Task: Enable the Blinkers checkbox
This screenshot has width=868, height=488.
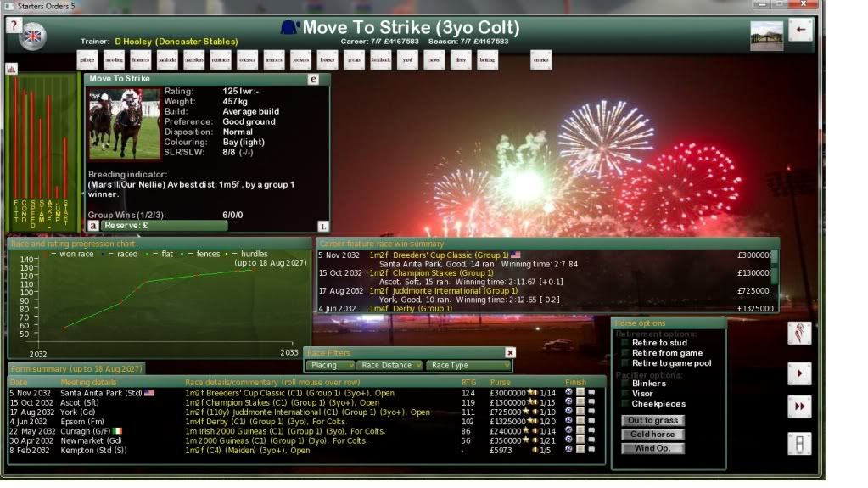Action: tap(625, 384)
